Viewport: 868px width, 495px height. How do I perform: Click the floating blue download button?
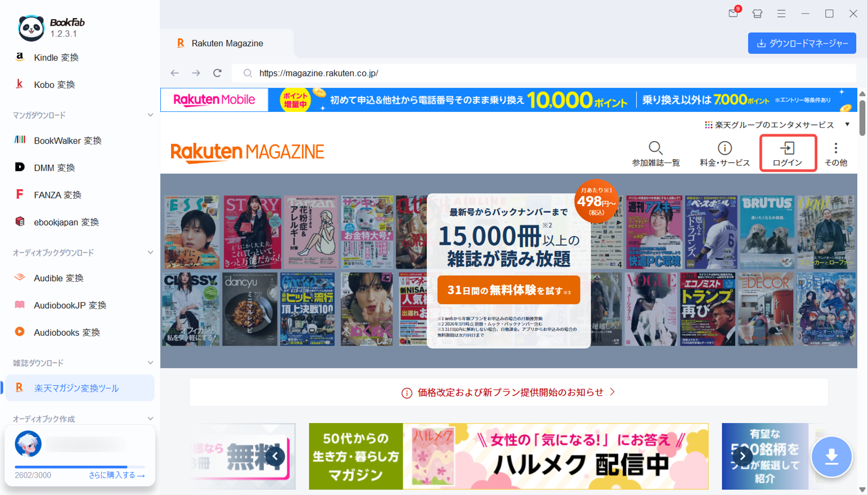831,457
